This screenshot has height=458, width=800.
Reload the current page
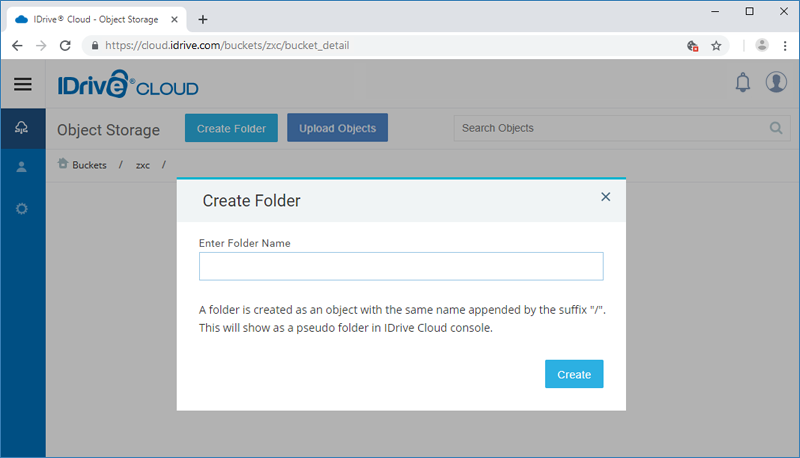point(65,45)
